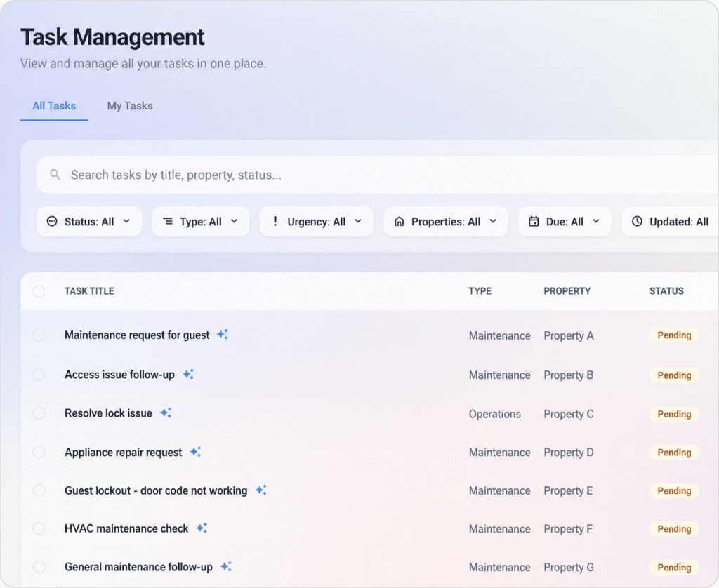This screenshot has height=588, width=719.
Task: Click the Pending badge for Property C
Action: click(674, 414)
